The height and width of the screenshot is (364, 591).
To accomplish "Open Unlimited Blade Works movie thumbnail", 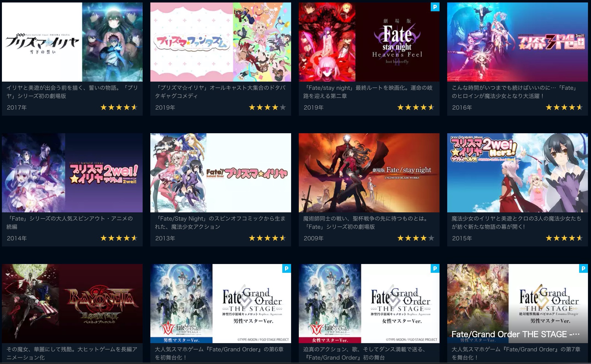I will tap(369, 173).
